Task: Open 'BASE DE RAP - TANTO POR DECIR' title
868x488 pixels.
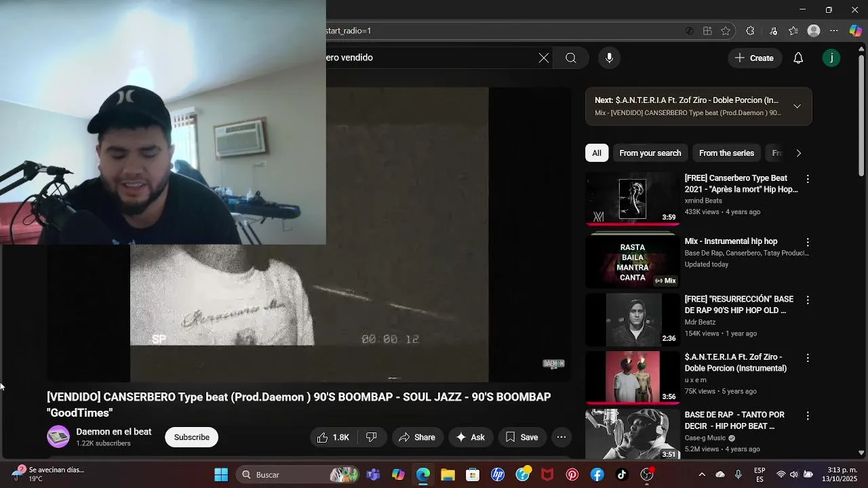Action: (734, 420)
